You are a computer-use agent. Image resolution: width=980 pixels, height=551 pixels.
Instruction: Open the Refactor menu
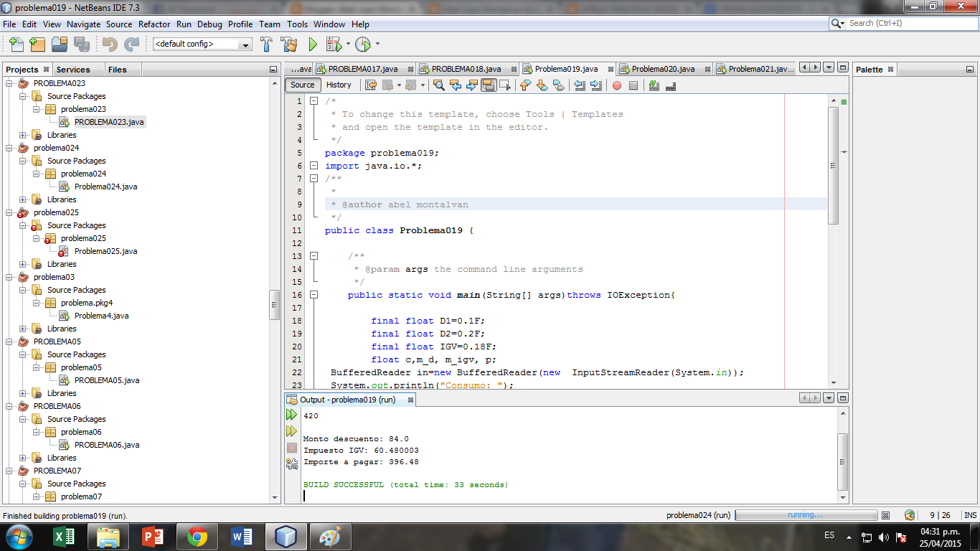pyautogui.click(x=154, y=24)
